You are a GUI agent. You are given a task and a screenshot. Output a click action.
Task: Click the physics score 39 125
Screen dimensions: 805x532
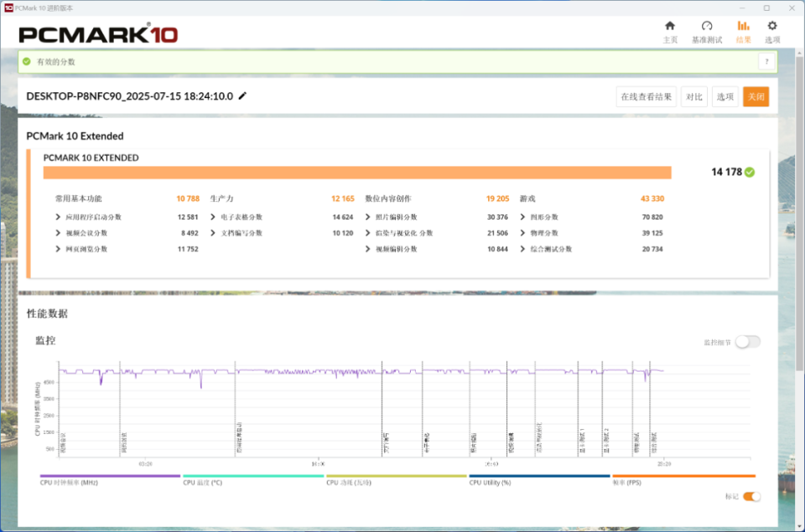point(652,233)
